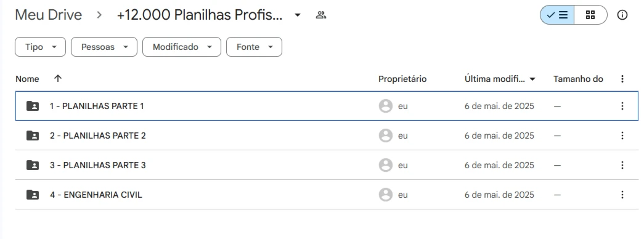This screenshot has width=644, height=239.
Task: Expand the Tipo filter dropdown
Action: 40,47
